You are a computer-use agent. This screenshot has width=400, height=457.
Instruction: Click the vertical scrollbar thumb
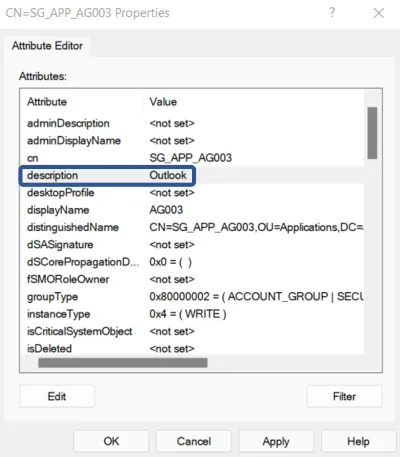click(x=372, y=133)
